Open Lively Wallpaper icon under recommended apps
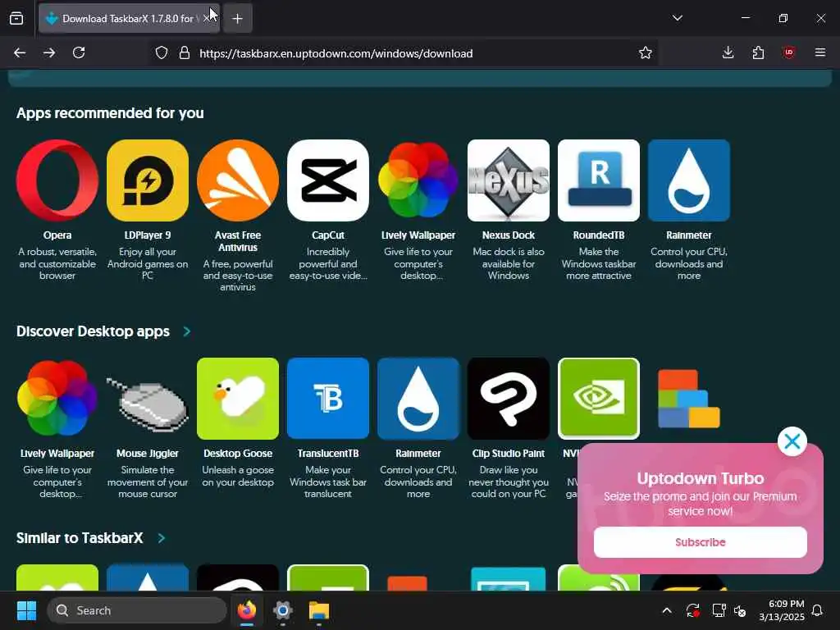Screen dimensions: 840x630 (x=418, y=180)
